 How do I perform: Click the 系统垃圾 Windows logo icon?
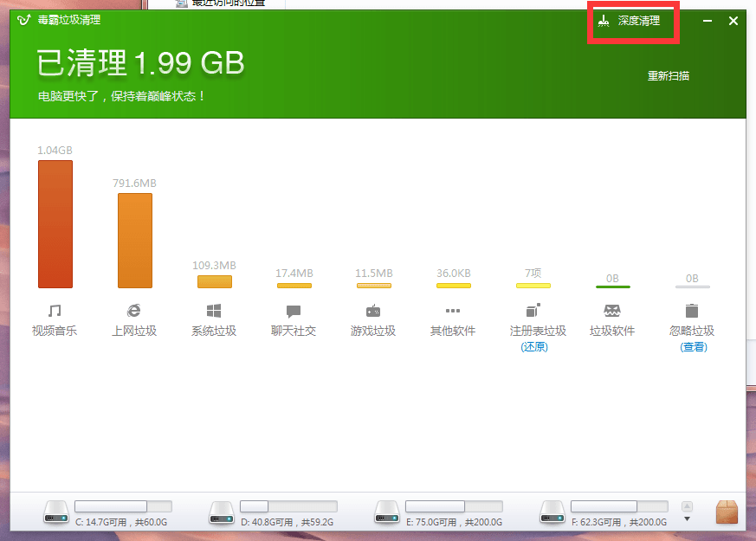(214, 310)
